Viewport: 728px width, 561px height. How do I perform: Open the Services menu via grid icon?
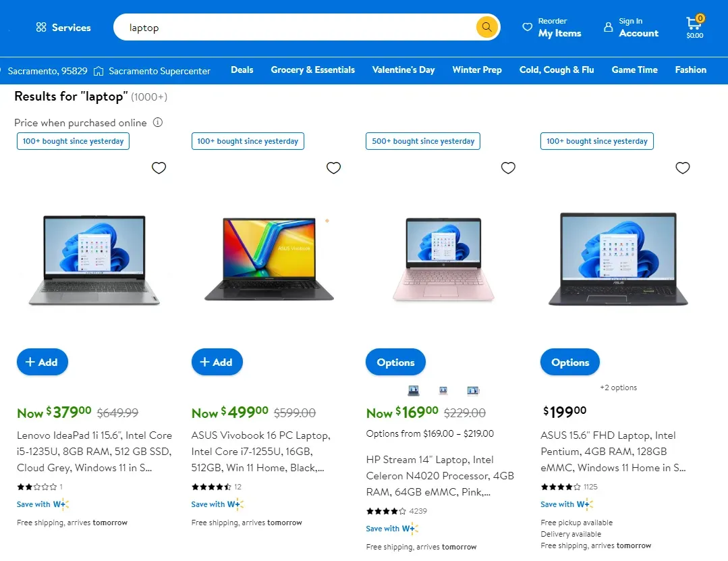[x=40, y=27]
